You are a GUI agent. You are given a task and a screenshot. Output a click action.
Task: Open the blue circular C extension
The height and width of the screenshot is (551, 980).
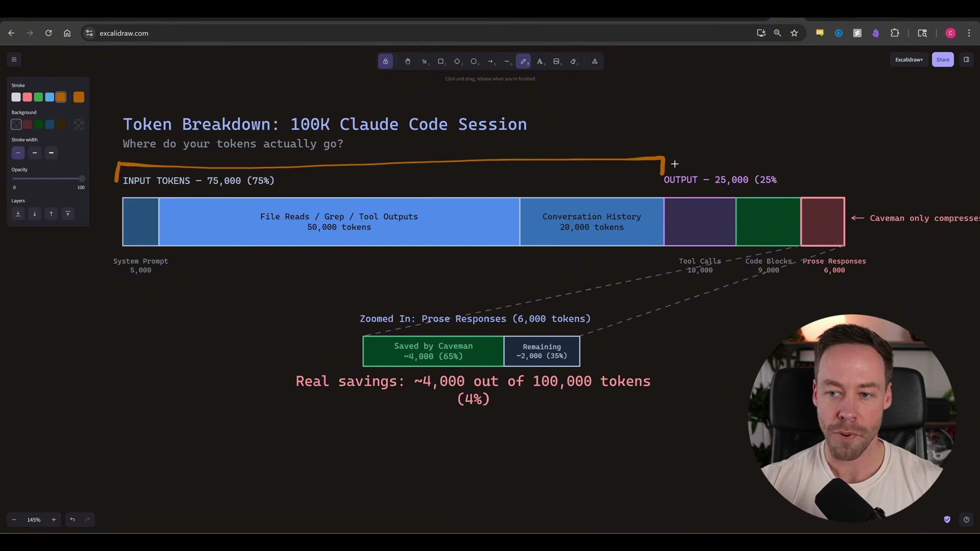(839, 33)
